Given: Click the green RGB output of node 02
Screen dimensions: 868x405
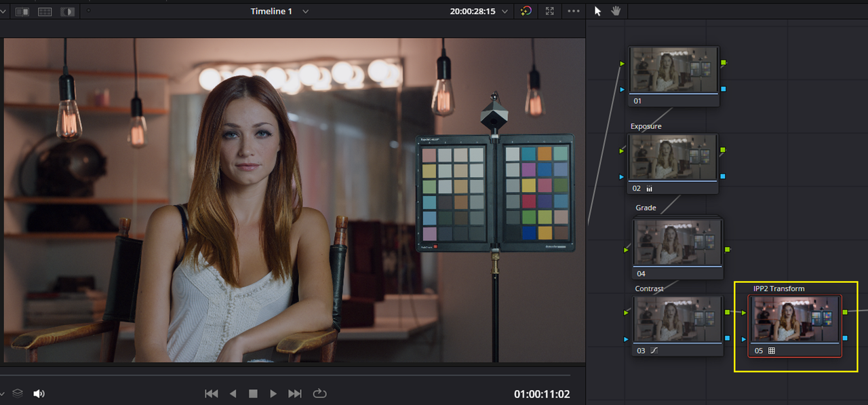Looking at the screenshot, I should click(x=724, y=149).
